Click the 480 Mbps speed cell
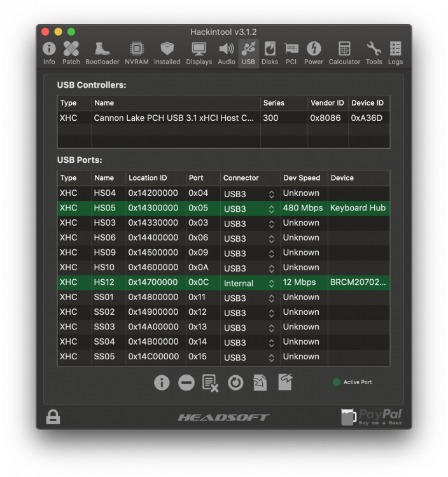The image size is (448, 477). [x=303, y=208]
